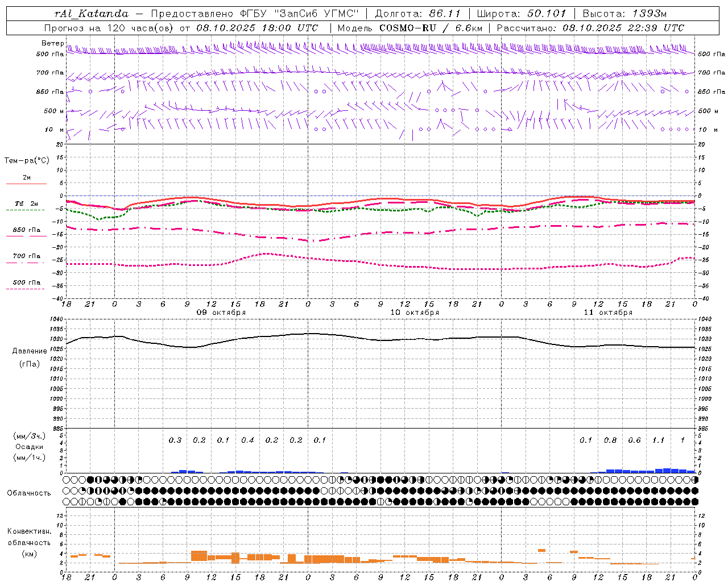Click the 09 октября date label
The width and height of the screenshot is (728, 582).
click(221, 313)
